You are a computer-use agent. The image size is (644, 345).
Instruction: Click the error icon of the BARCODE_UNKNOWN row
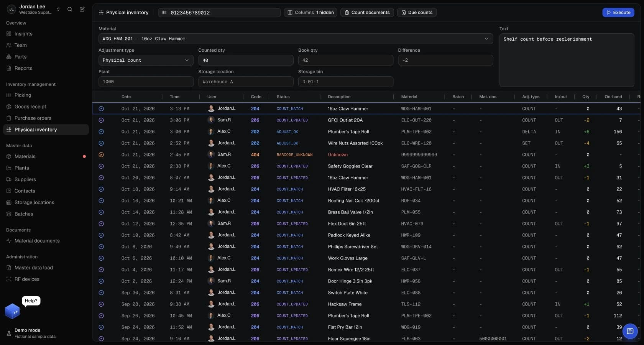101,155
